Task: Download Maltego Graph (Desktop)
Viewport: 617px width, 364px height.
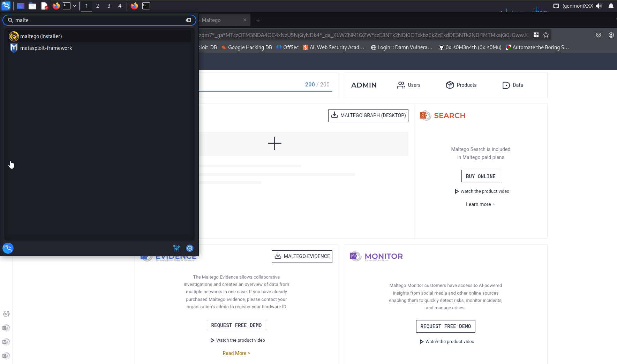Action: tap(368, 115)
